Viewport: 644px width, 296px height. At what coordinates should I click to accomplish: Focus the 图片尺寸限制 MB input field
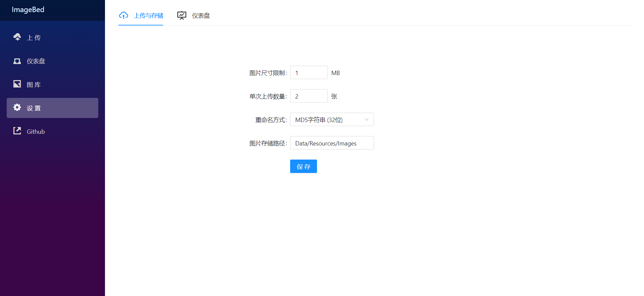click(x=309, y=73)
